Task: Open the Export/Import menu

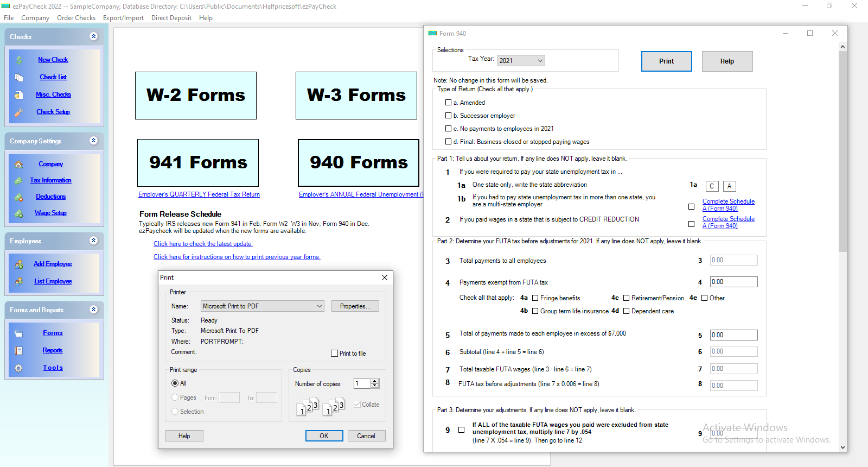Action: pyautogui.click(x=123, y=18)
